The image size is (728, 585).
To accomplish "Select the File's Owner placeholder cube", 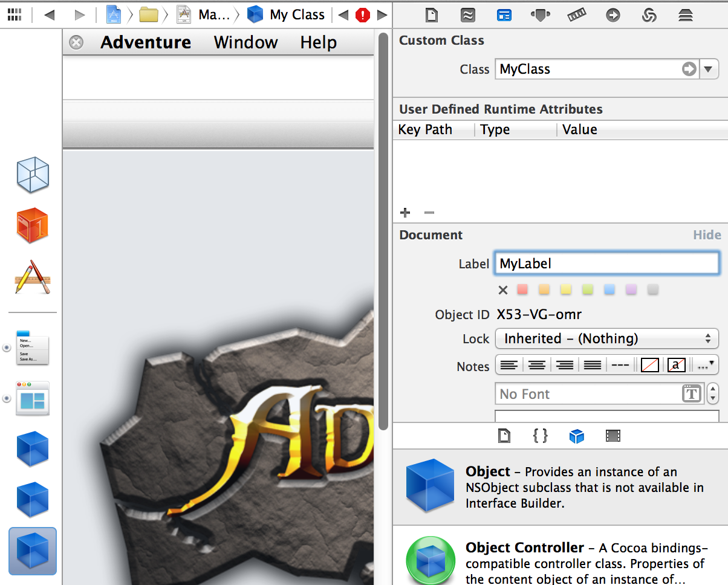I will (x=32, y=175).
